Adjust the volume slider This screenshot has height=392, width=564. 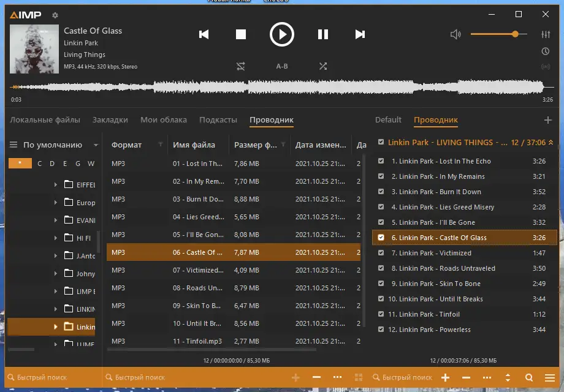[498, 34]
